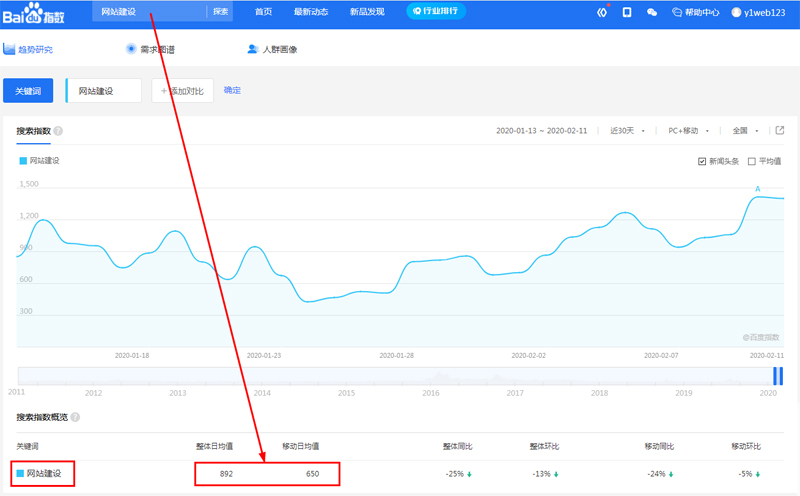
Task: Expand the 近30天 period dropdown
Action: click(627, 131)
